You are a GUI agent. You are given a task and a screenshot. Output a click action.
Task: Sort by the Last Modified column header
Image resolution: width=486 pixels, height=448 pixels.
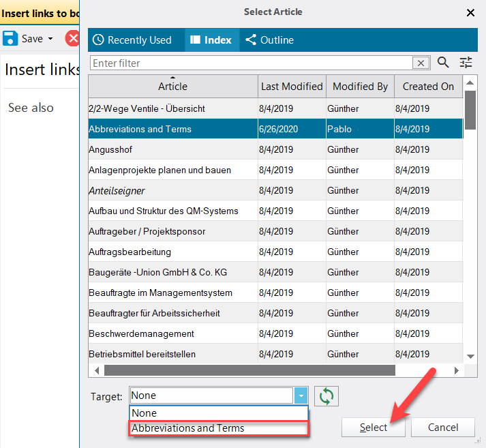pos(291,87)
